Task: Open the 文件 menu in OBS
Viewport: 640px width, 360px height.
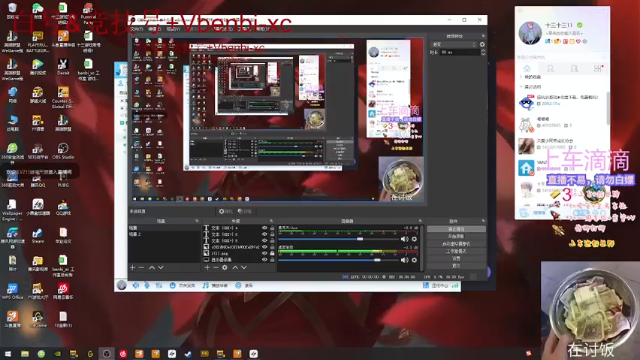Action: point(137,29)
